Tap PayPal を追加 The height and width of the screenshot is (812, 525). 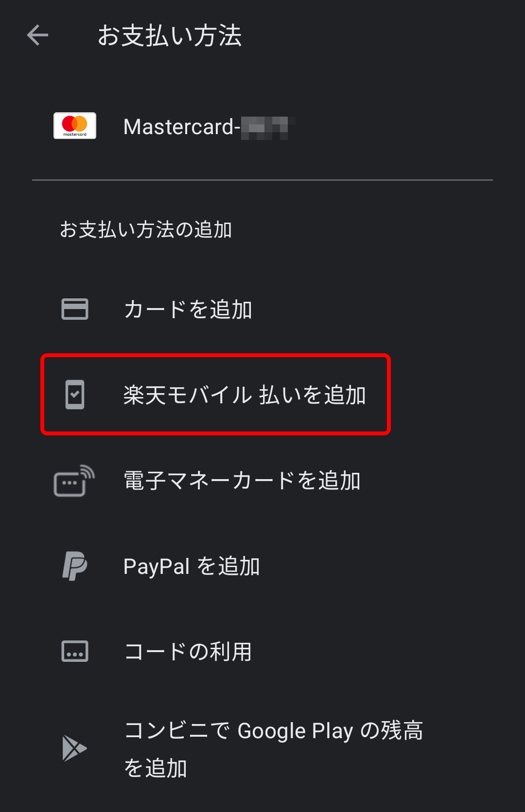pyautogui.click(x=262, y=566)
